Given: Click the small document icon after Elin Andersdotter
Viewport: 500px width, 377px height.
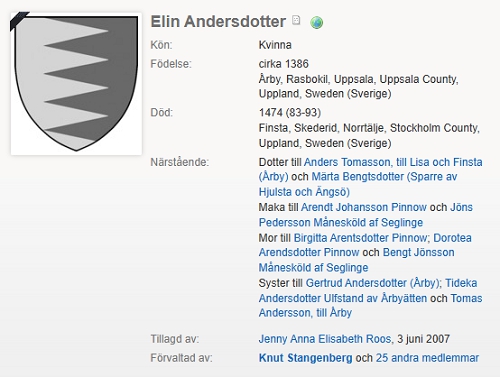Looking at the screenshot, I should [x=296, y=20].
